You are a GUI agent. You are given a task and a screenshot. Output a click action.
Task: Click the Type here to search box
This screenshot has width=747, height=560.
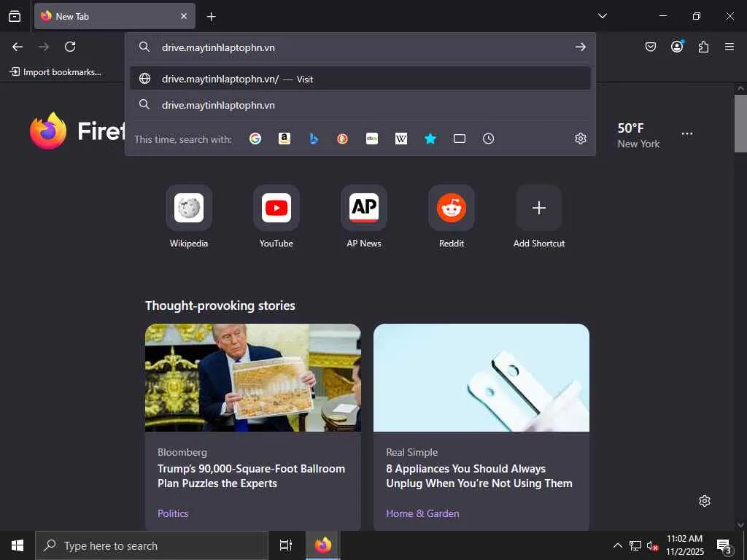click(152, 545)
